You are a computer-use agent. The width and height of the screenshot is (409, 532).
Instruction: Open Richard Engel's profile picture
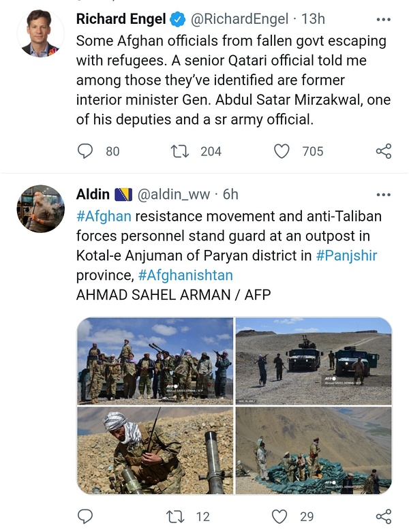click(x=40, y=33)
